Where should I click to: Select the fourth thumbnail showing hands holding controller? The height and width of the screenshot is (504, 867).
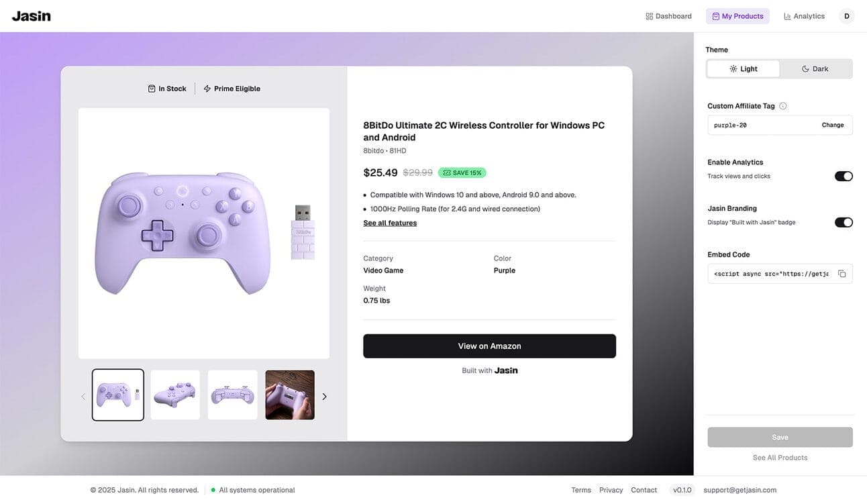click(x=290, y=395)
